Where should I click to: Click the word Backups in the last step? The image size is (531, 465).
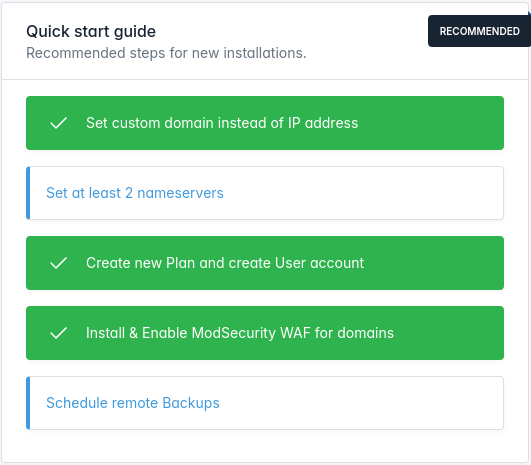tap(191, 403)
